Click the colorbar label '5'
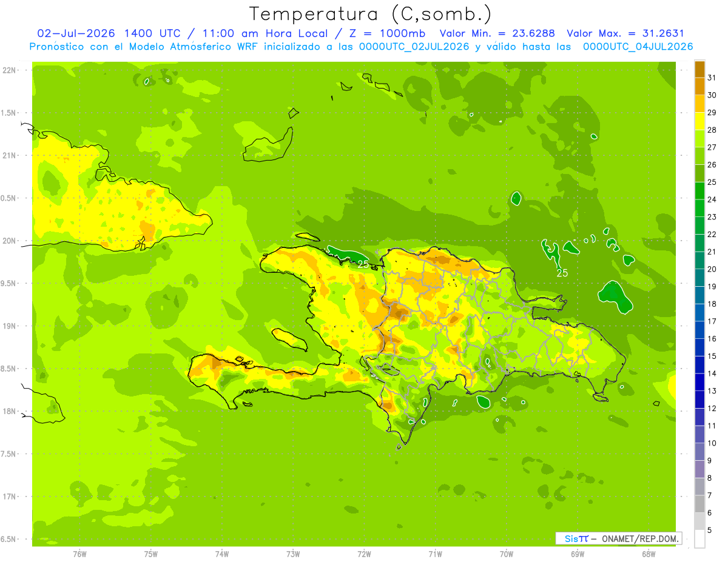This screenshot has height=562, width=728. click(710, 530)
